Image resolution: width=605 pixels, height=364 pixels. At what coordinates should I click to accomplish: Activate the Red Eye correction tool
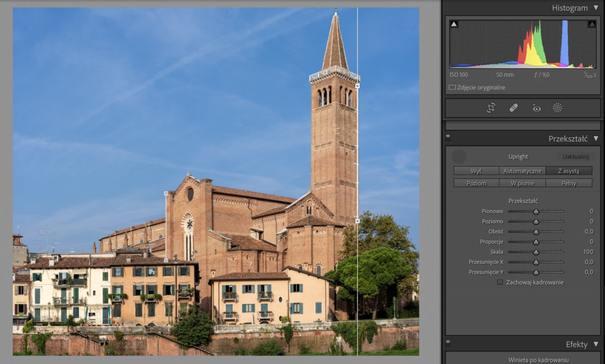[x=536, y=108]
